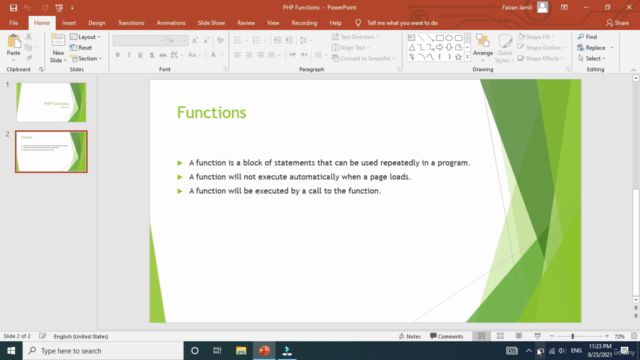Toggle Italic formatting button
The image size is (640, 360).
click(129, 55)
